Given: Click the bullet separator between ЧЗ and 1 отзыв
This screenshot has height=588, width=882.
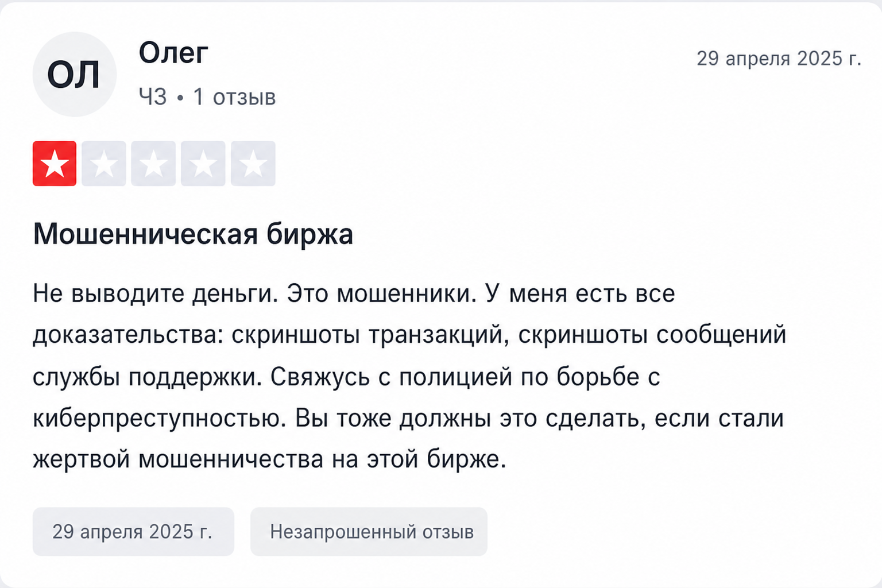Looking at the screenshot, I should pos(180,98).
